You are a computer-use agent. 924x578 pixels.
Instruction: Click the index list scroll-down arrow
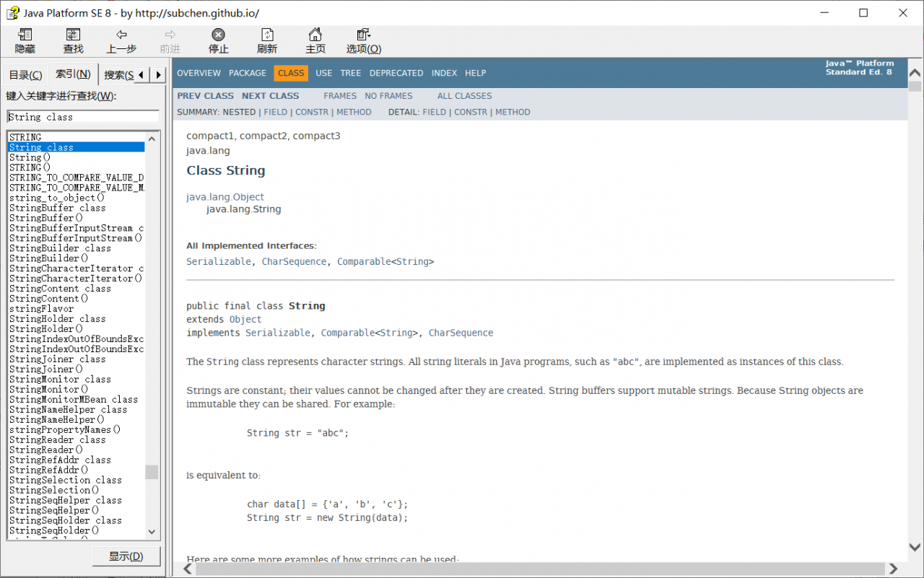pos(152,532)
